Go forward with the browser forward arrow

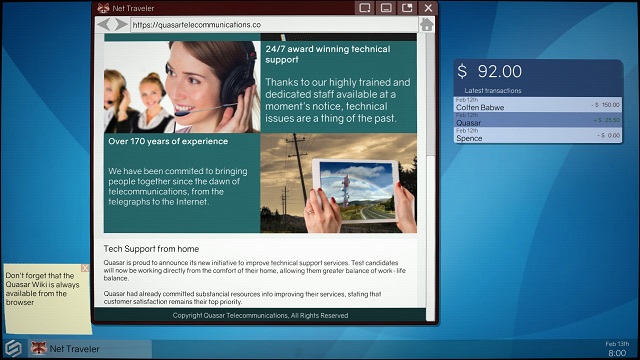[121, 24]
